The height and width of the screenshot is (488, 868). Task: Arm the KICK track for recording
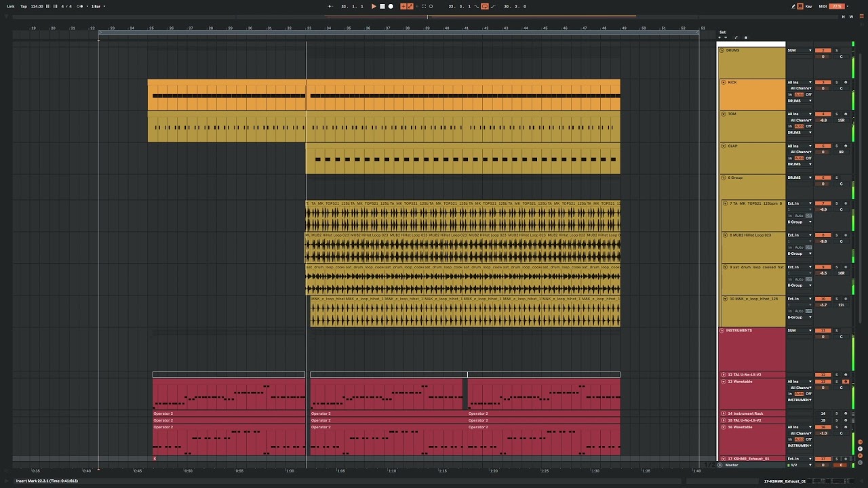pos(846,82)
